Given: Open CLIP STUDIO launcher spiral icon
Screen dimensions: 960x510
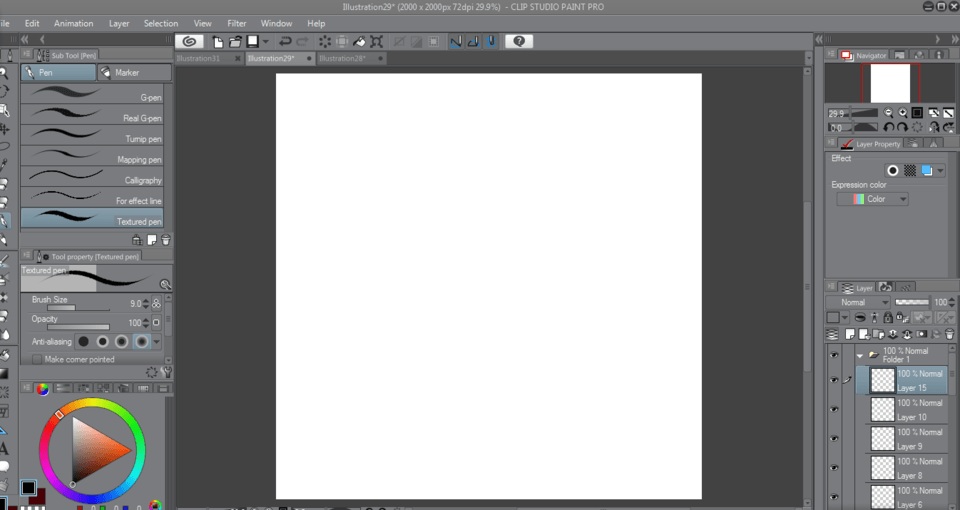Looking at the screenshot, I should click(189, 41).
